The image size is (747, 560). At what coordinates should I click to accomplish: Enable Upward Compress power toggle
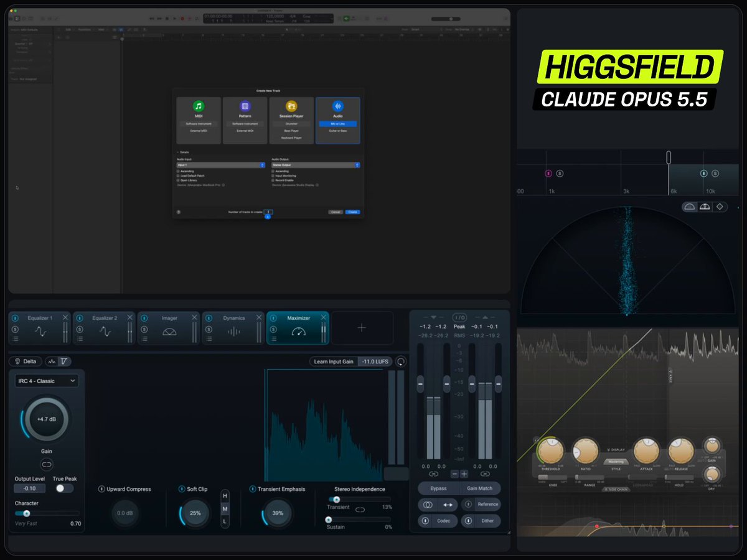coord(101,489)
